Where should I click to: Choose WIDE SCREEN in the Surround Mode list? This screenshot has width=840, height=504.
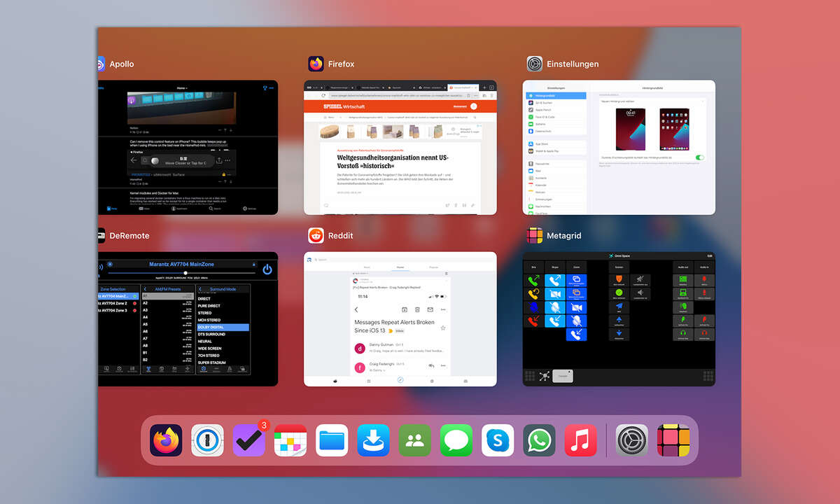pyautogui.click(x=223, y=348)
